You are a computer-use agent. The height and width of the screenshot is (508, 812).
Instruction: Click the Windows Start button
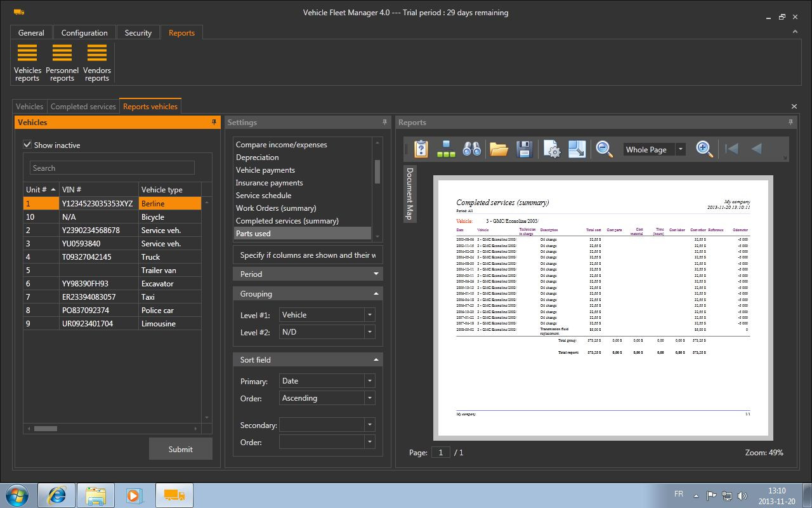click(16, 495)
